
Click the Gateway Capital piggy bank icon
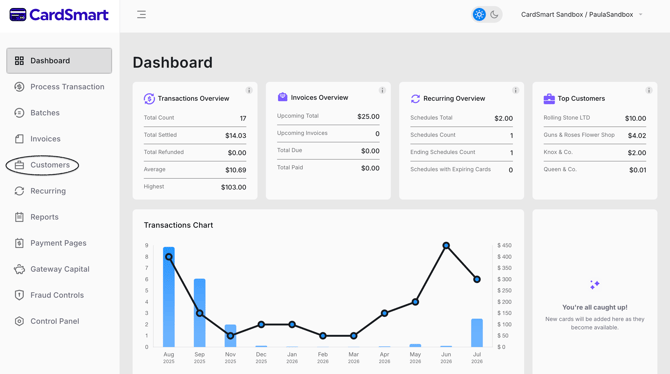(19, 269)
